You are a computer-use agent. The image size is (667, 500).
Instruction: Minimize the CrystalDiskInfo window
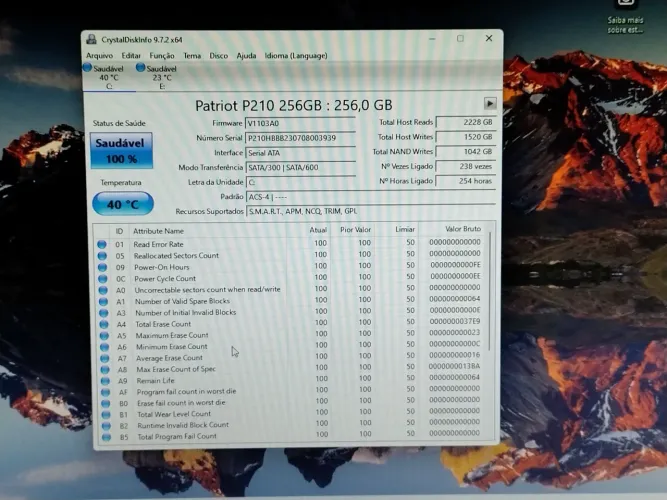[432, 39]
